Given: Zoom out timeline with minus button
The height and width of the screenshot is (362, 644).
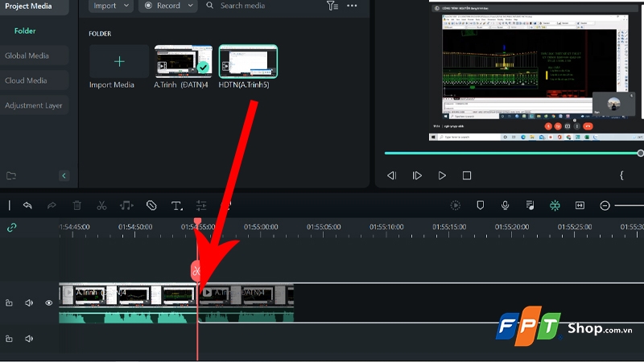Looking at the screenshot, I should click(605, 206).
